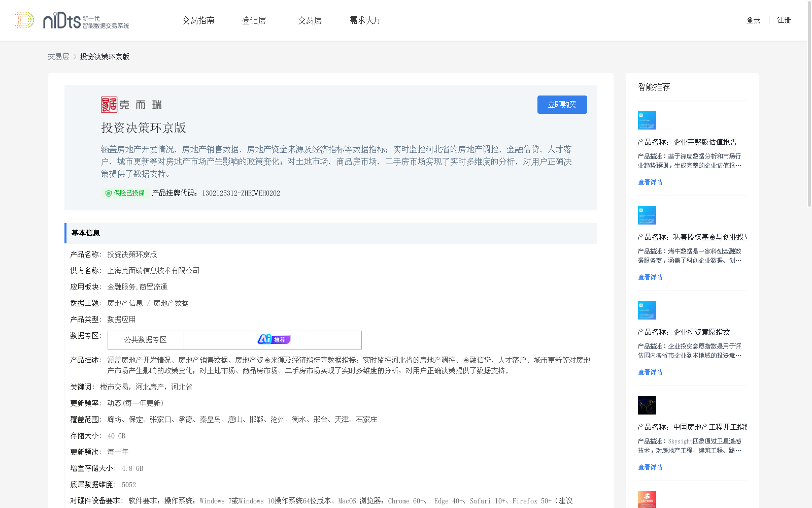Click product name 企业投资意愿指数

pos(701,332)
